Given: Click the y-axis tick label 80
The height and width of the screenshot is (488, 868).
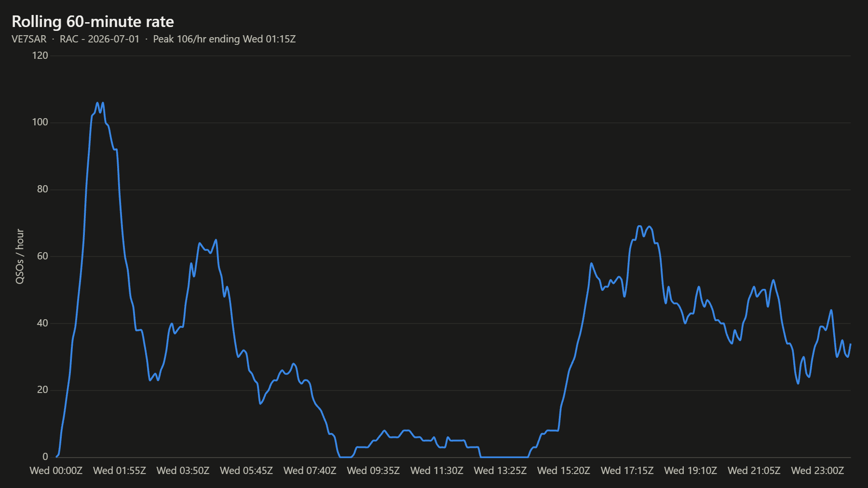Looking at the screenshot, I should point(42,190).
